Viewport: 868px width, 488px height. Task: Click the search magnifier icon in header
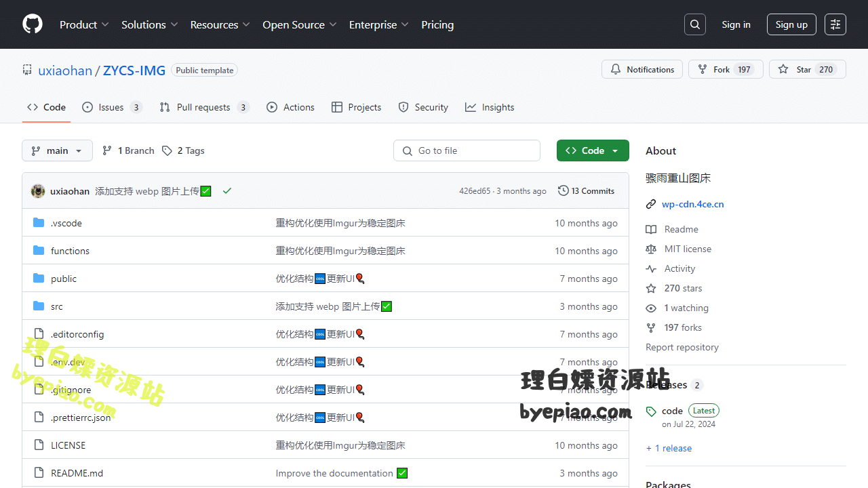(x=695, y=24)
